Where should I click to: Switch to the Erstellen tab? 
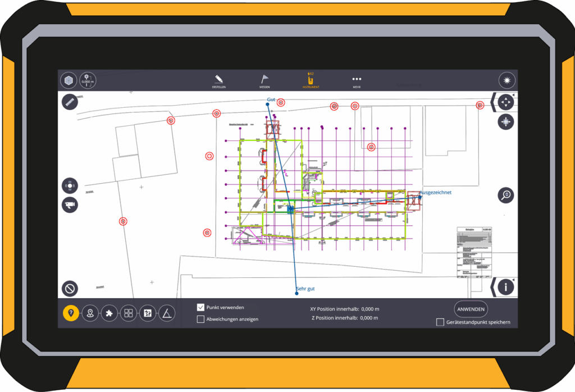pos(219,81)
